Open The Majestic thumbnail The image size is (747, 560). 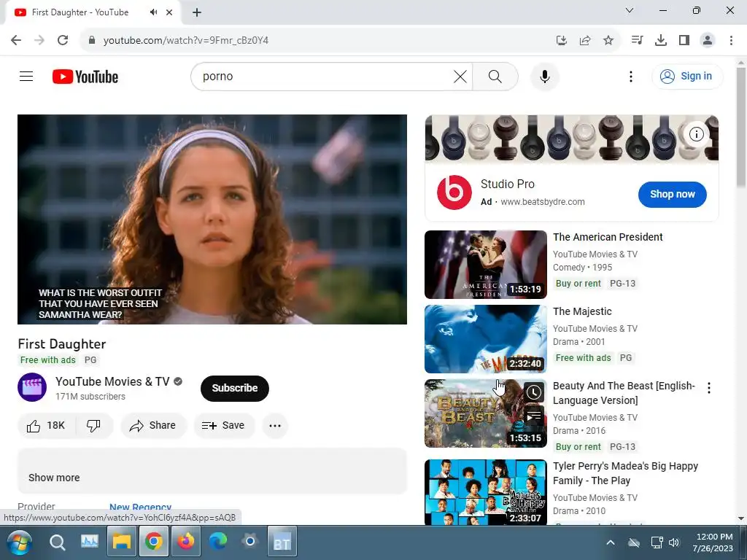click(485, 338)
